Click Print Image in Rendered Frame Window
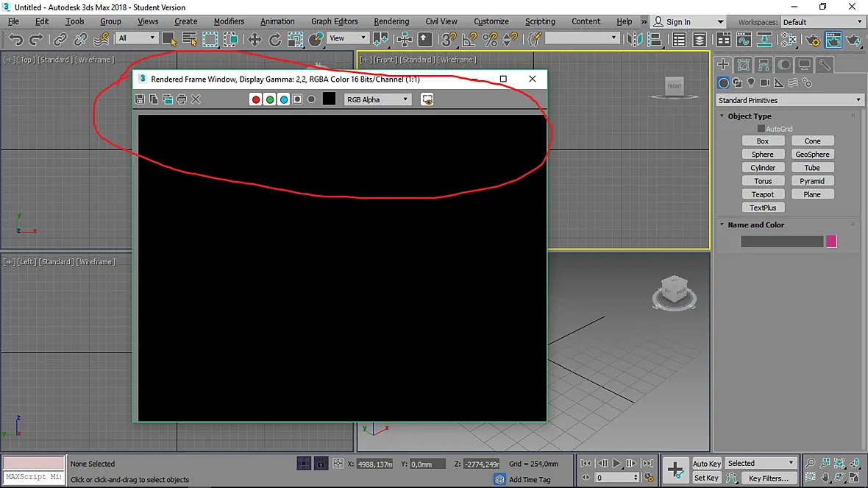Screen dimensions: 868x488 click(182, 99)
